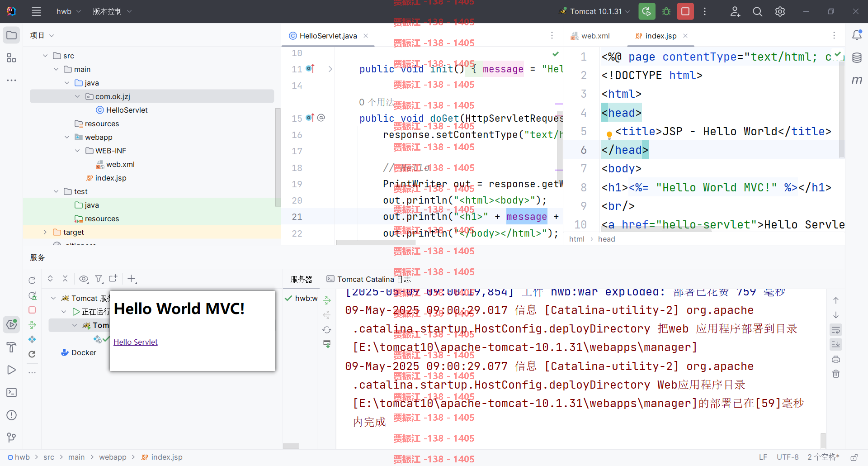The image size is (868, 466).
Task: Clear the console with the trash icon
Action: click(836, 374)
